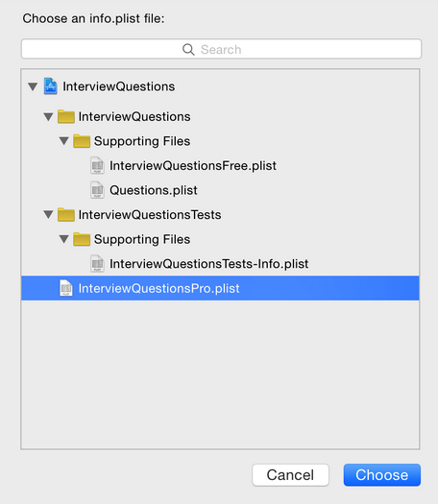Click the InterviewQuestionsTests folder icon
This screenshot has width=438, height=504.
tap(66, 215)
